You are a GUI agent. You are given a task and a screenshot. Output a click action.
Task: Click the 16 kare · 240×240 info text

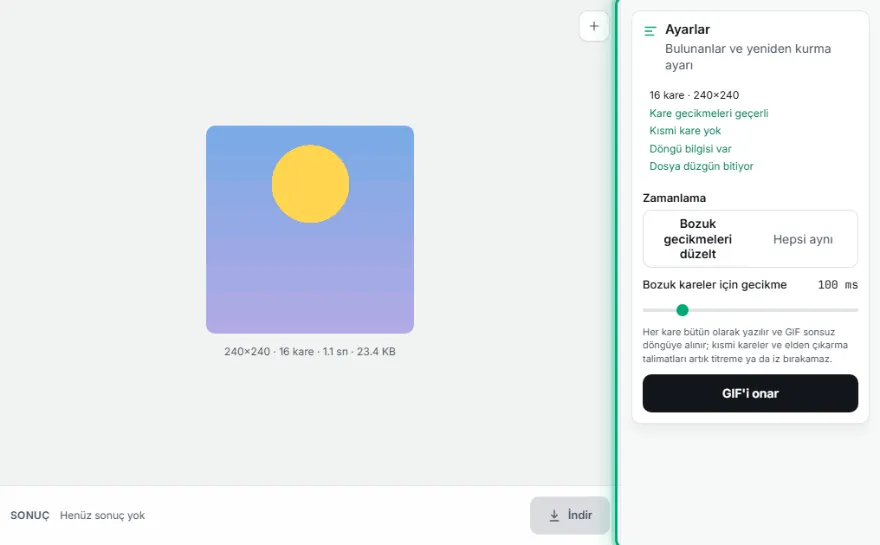click(x=694, y=95)
